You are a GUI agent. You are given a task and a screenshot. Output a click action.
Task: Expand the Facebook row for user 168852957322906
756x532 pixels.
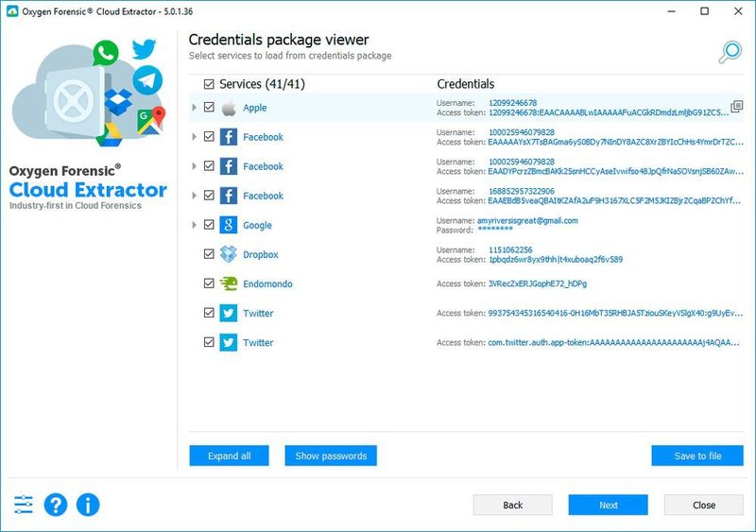pos(194,196)
